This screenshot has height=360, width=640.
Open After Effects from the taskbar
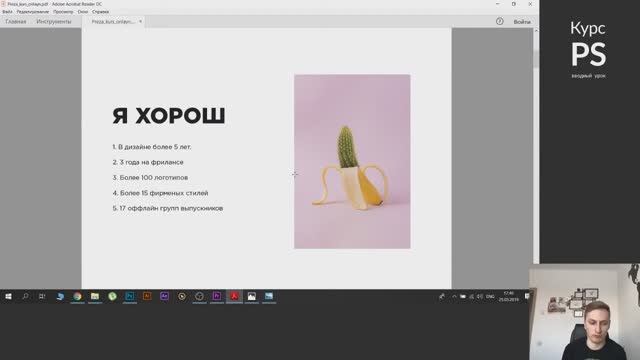(x=164, y=296)
